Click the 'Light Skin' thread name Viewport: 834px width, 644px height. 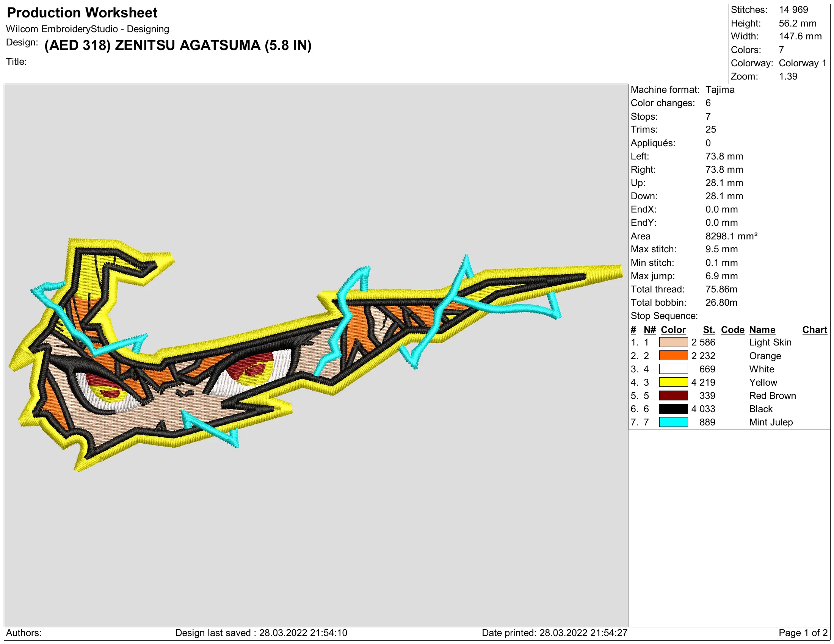pyautogui.click(x=770, y=342)
